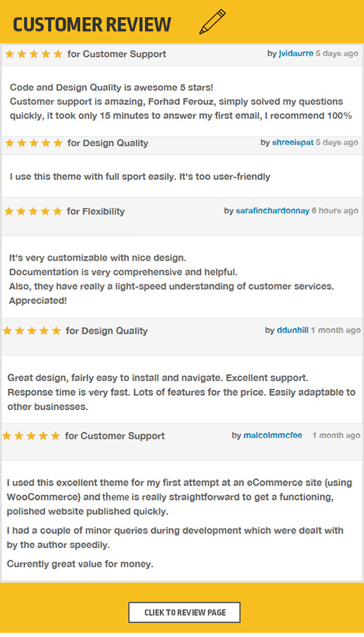Image resolution: width=364 pixels, height=637 pixels.
Task: Open the jvidaurre user profile link
Action: pos(297,53)
